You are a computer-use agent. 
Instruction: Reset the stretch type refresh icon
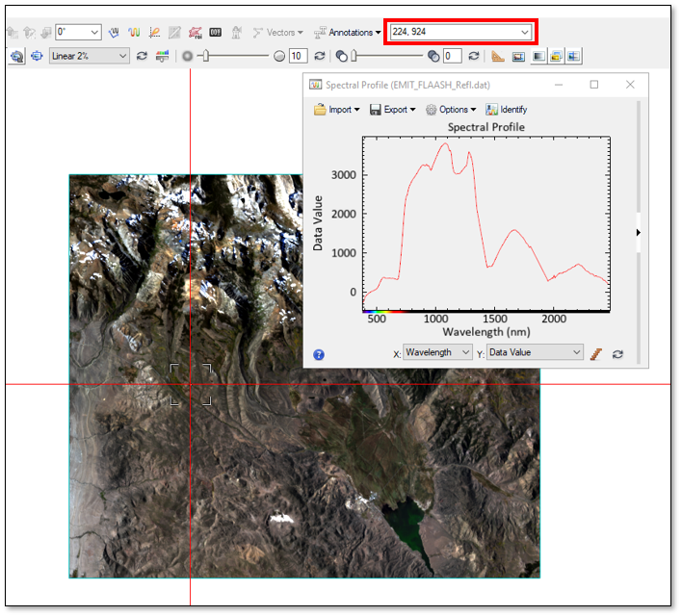[142, 56]
